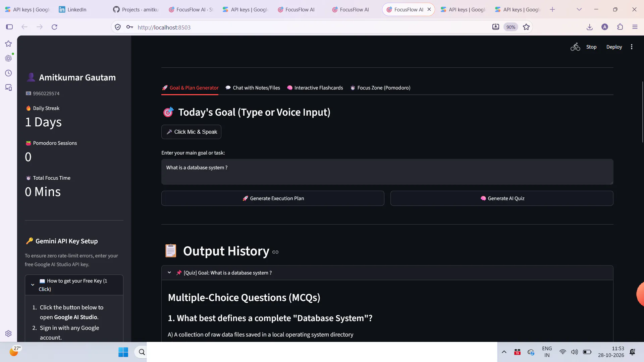This screenshot has height=362, width=644.
Task: Bookmark this page with the star
Action: click(526, 27)
